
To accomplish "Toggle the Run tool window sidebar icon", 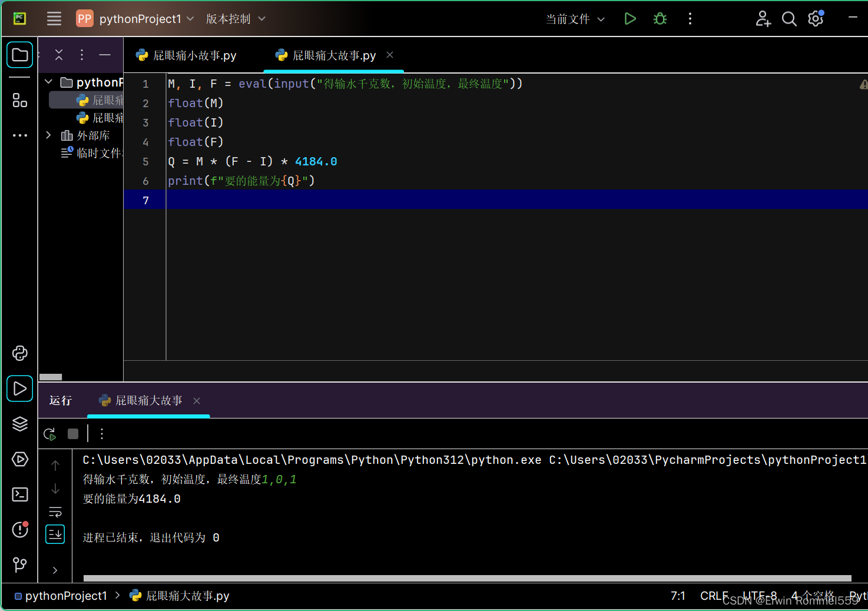I will (x=19, y=388).
